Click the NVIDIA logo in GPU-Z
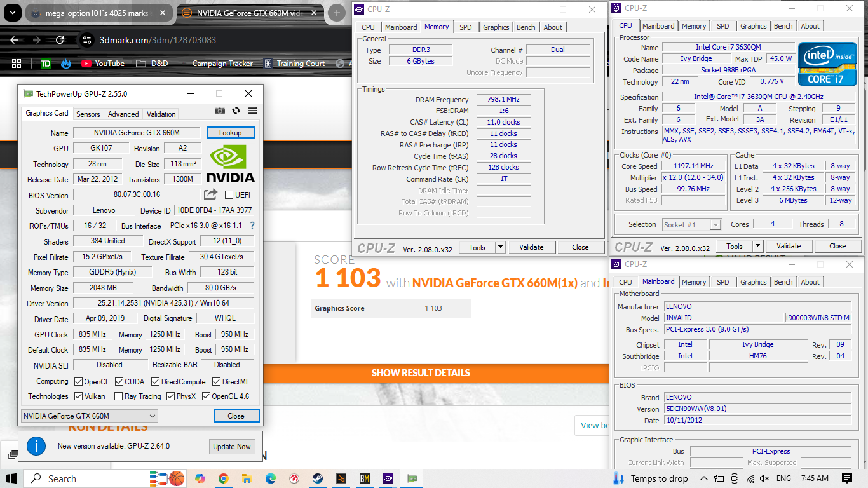 coord(230,164)
